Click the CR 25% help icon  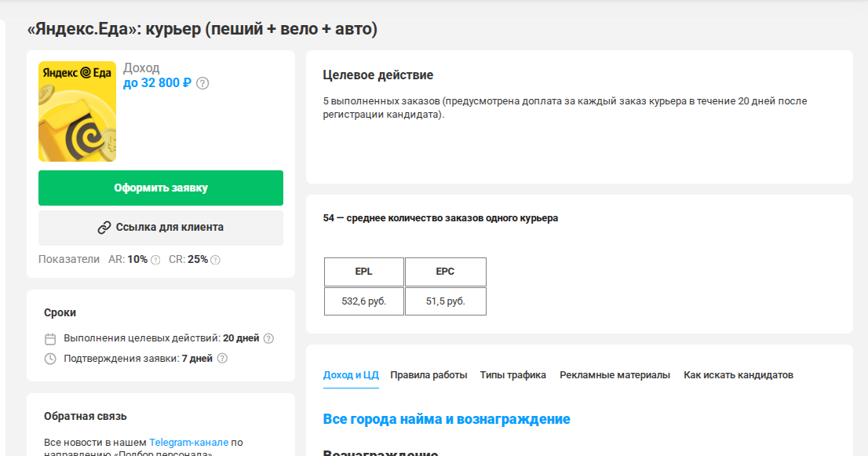pos(215,260)
